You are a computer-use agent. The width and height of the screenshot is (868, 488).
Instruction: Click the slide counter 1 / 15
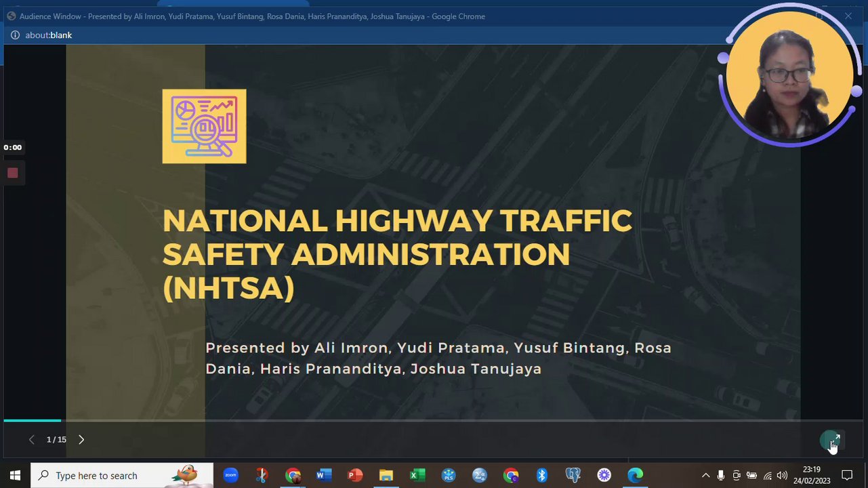click(56, 439)
